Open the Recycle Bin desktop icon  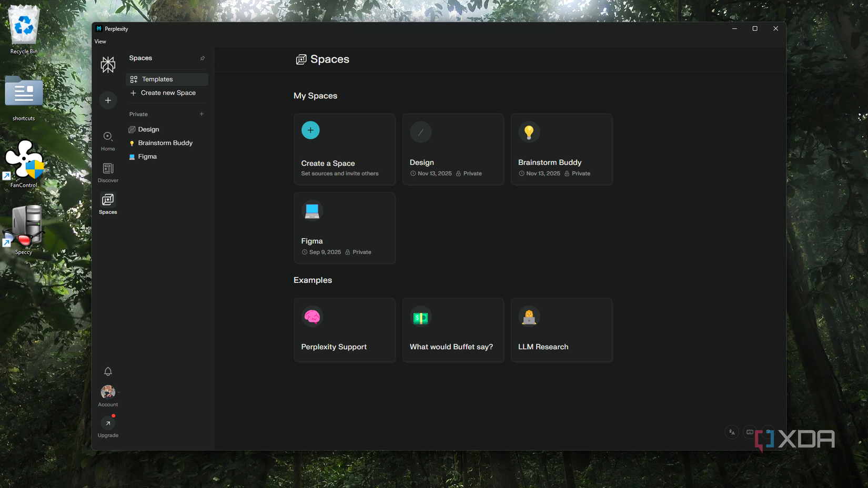pos(24,29)
